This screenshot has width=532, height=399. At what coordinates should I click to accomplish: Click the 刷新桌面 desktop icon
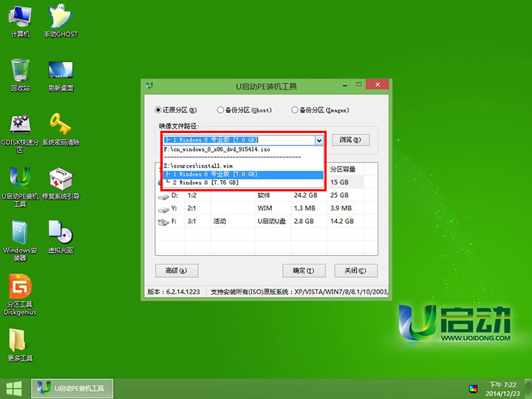click(x=61, y=75)
